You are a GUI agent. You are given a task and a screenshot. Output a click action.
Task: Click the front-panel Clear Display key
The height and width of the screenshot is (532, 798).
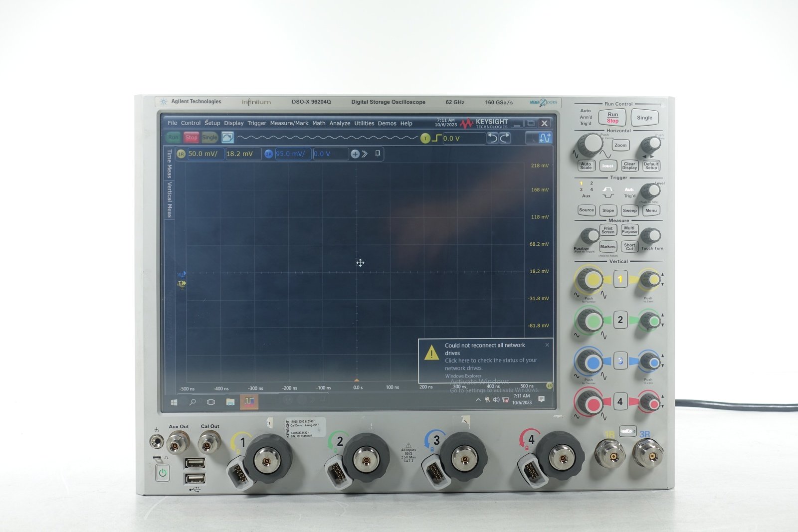[629, 166]
